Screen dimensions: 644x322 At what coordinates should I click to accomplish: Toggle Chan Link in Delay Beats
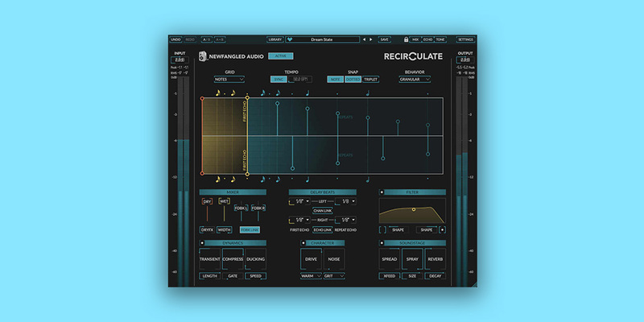(x=323, y=211)
